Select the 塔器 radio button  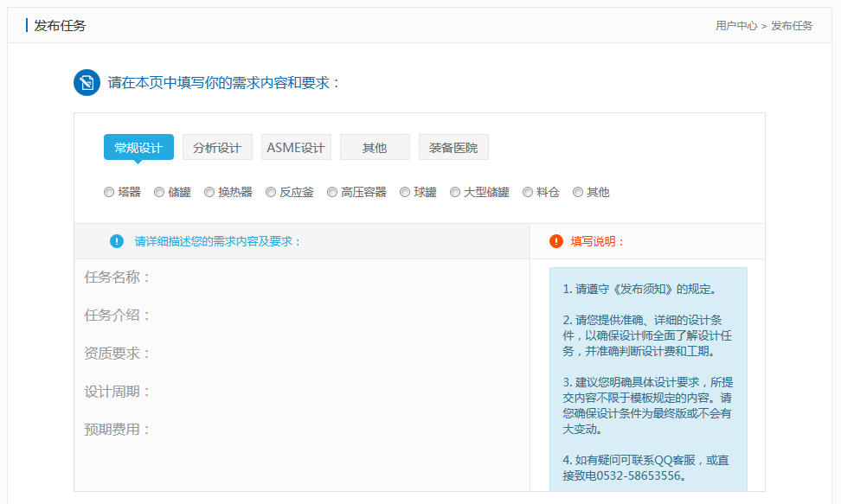109,192
